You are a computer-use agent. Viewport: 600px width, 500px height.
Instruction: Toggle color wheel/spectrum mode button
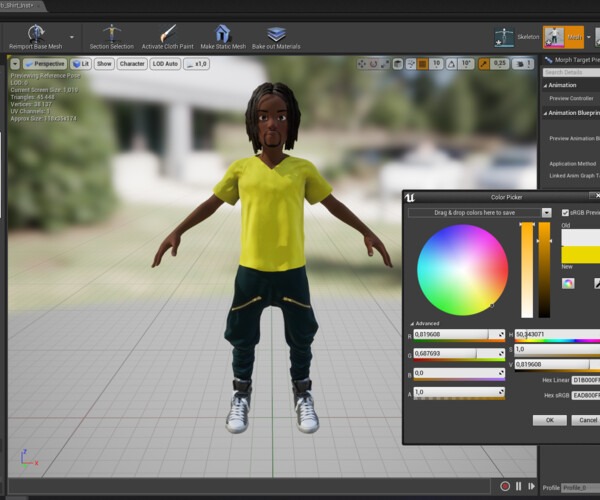click(568, 283)
